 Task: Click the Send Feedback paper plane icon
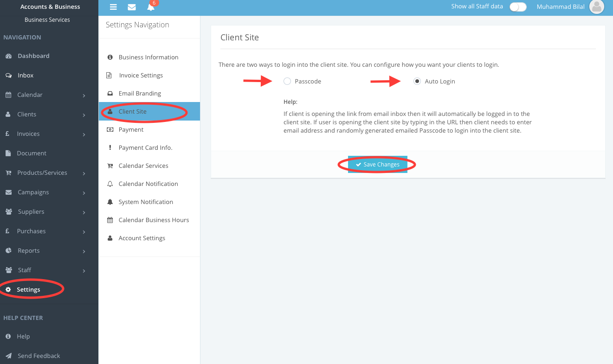[x=8, y=356]
